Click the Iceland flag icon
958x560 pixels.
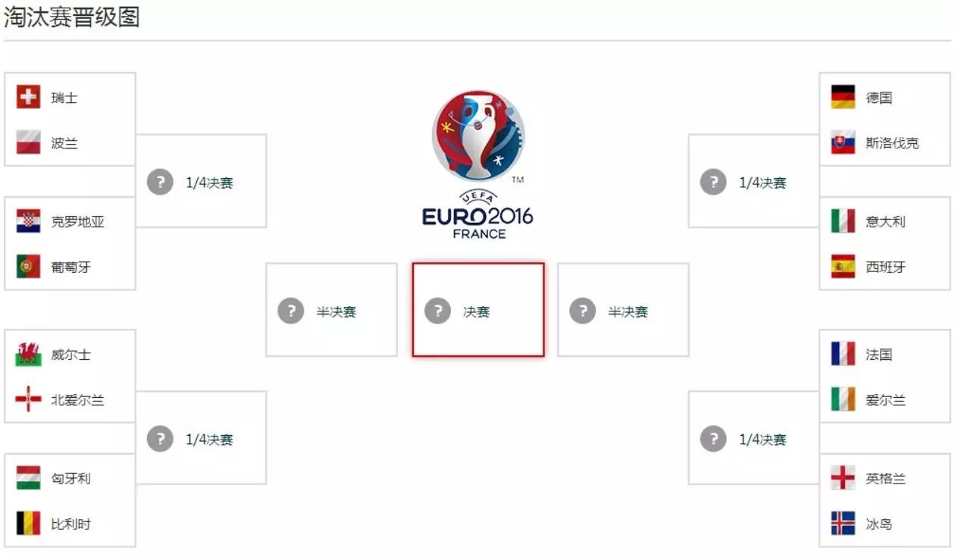click(x=843, y=523)
